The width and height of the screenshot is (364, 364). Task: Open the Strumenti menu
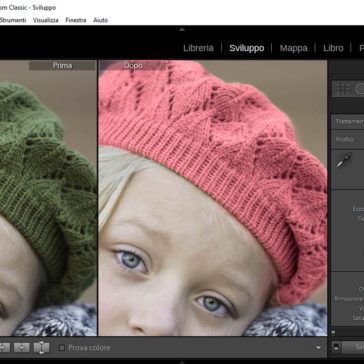click(x=13, y=20)
